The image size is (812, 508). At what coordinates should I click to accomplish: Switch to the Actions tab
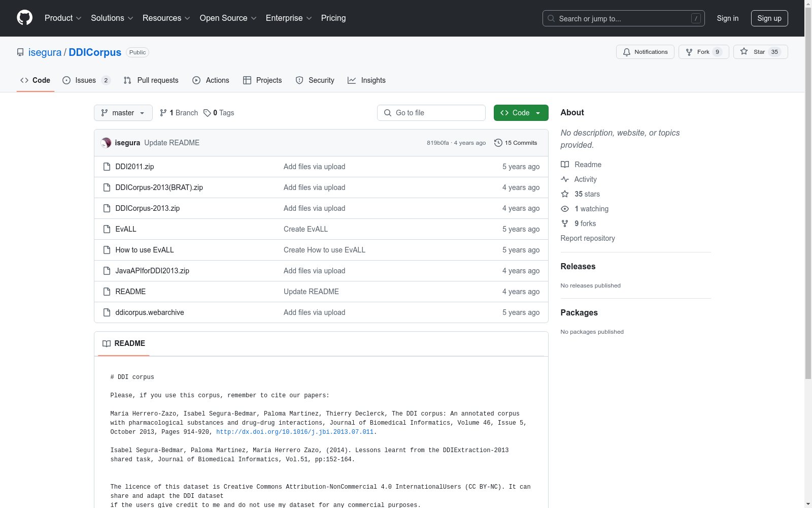point(211,80)
